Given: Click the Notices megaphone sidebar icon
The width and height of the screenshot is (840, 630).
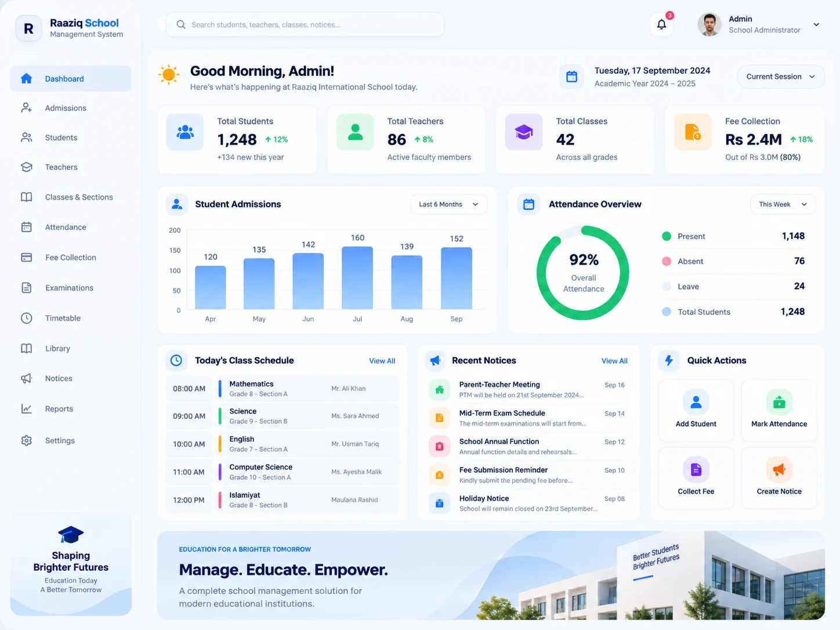Looking at the screenshot, I should pos(26,378).
